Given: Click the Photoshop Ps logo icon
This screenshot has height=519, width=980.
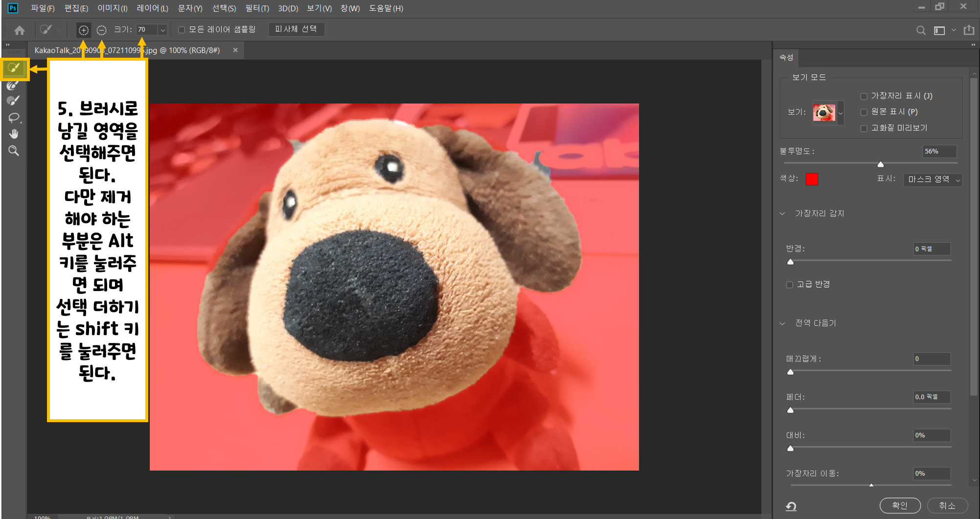Looking at the screenshot, I should coord(13,8).
